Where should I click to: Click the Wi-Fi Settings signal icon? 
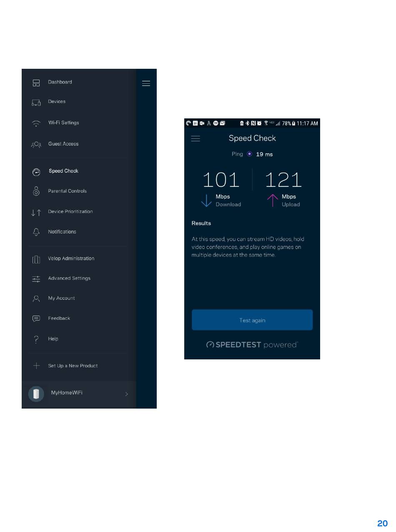point(36,123)
